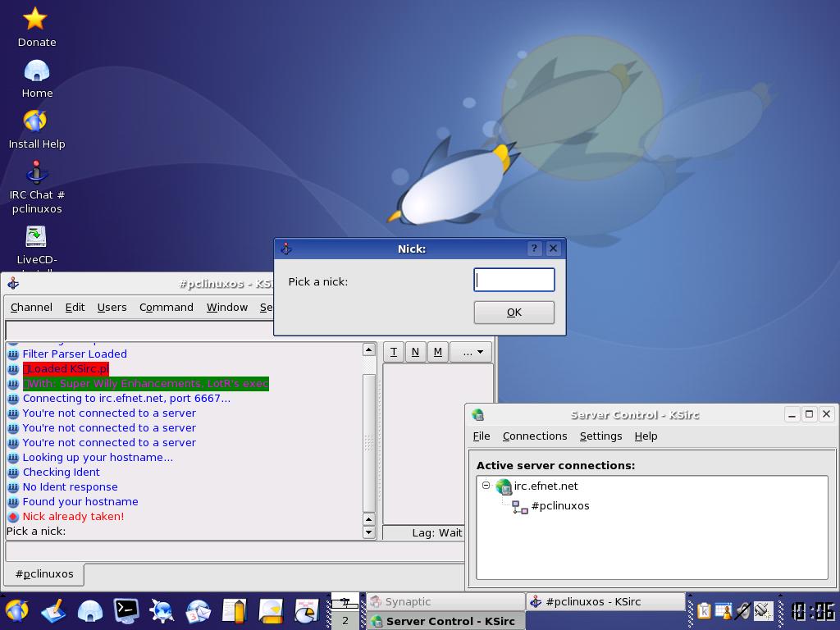Open the Home igloo icon in taskbar
The image size is (840, 630).
pos(90,610)
